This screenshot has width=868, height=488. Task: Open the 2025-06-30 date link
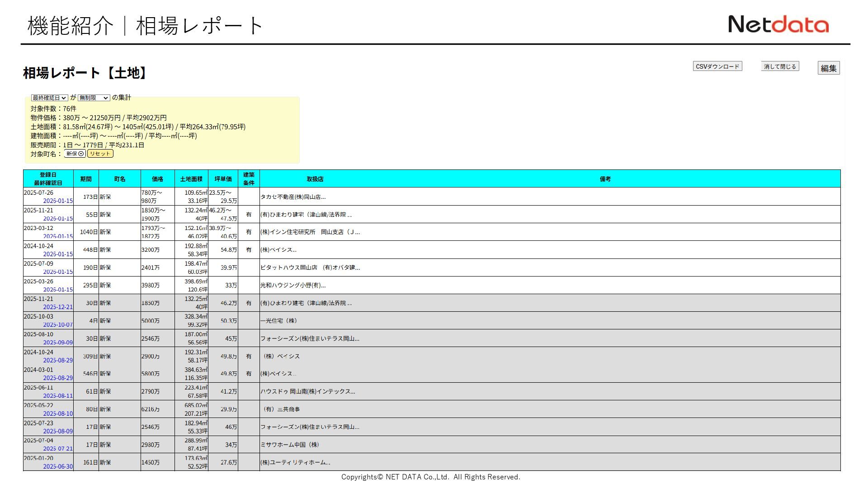point(58,467)
